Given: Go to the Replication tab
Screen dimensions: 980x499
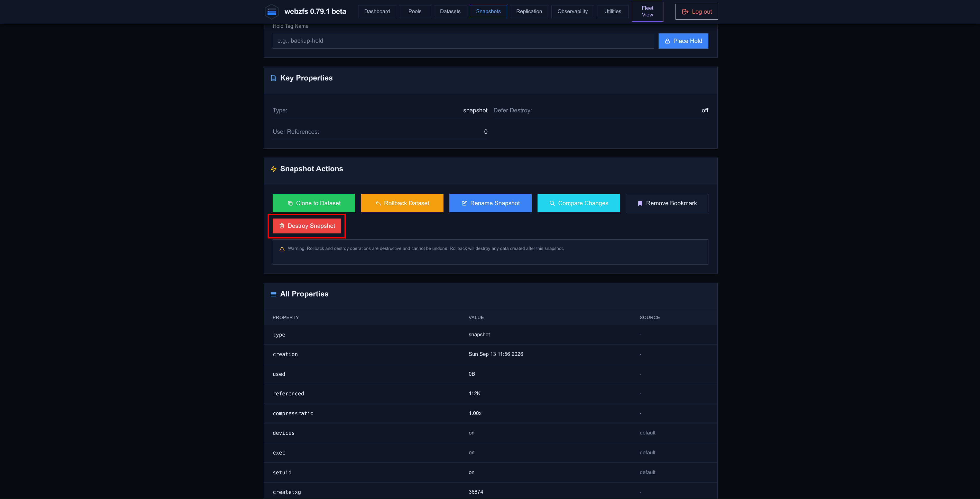Looking at the screenshot, I should (529, 11).
